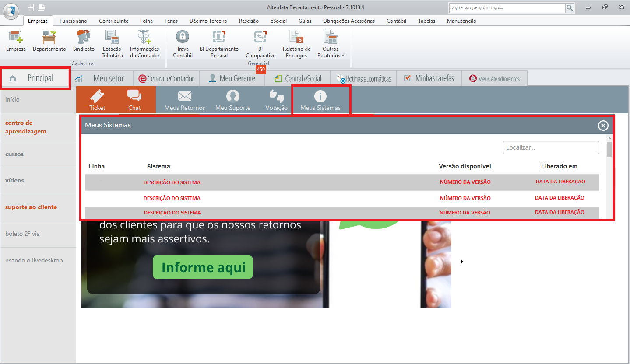The height and width of the screenshot is (364, 630).
Task: Open boleto 2ª via link
Action: point(22,234)
